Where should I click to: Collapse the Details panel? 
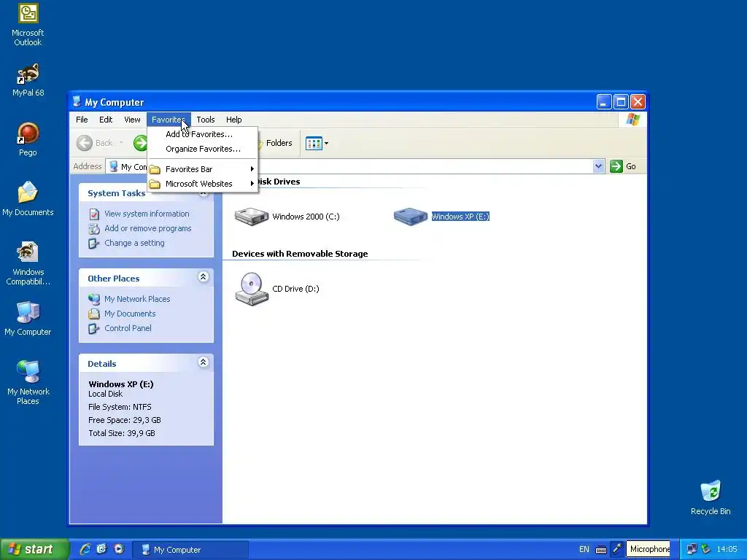pos(203,362)
